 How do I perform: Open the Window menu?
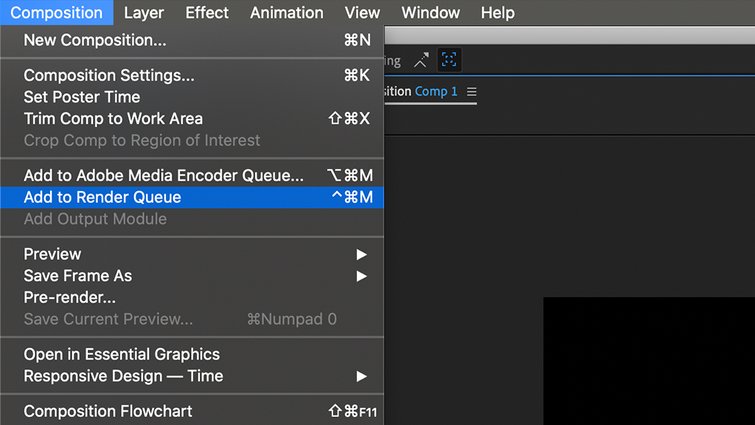click(430, 13)
